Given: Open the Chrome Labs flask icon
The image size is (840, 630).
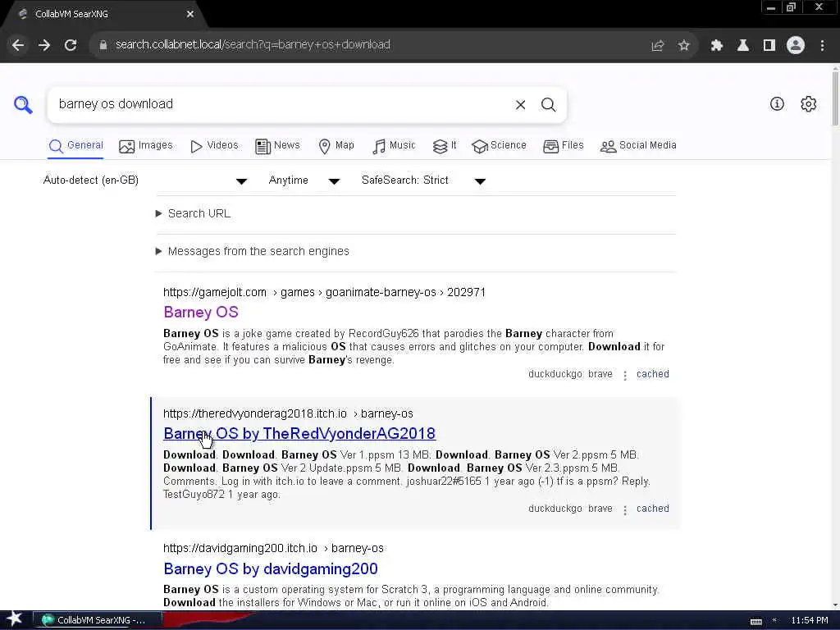Looking at the screenshot, I should click(x=742, y=46).
